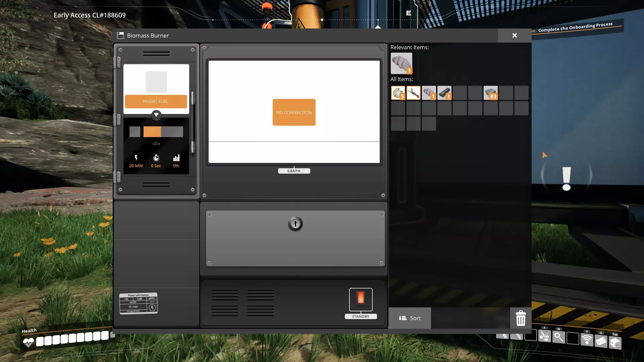Screen dimensions: 644x362
Task: Select the stack of 5 shells item
Action: point(398,93)
